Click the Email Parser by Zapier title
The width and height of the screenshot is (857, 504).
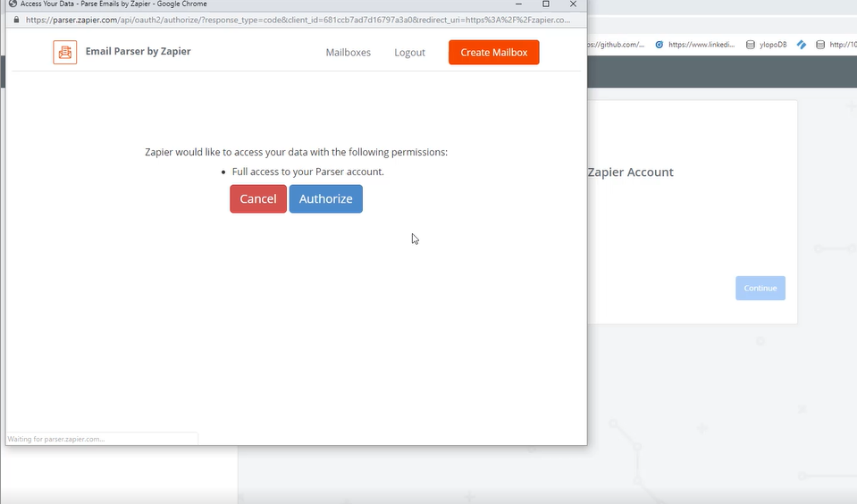tap(138, 52)
